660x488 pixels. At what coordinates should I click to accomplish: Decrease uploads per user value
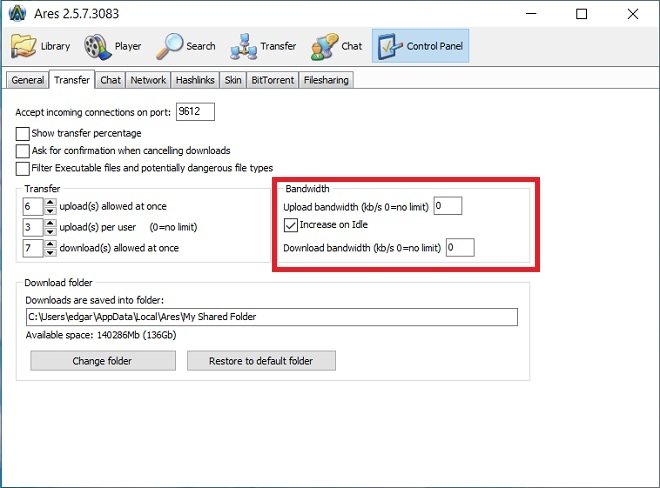point(50,231)
